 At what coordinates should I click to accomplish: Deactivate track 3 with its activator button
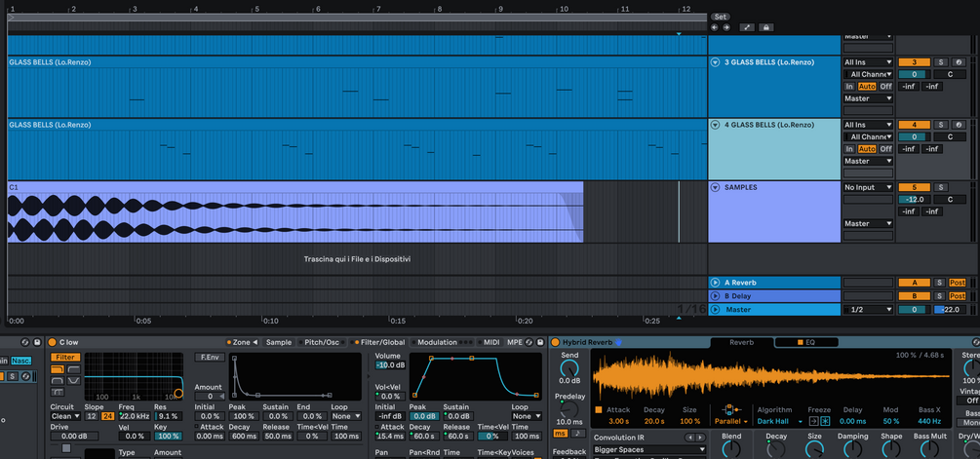pyautogui.click(x=915, y=62)
